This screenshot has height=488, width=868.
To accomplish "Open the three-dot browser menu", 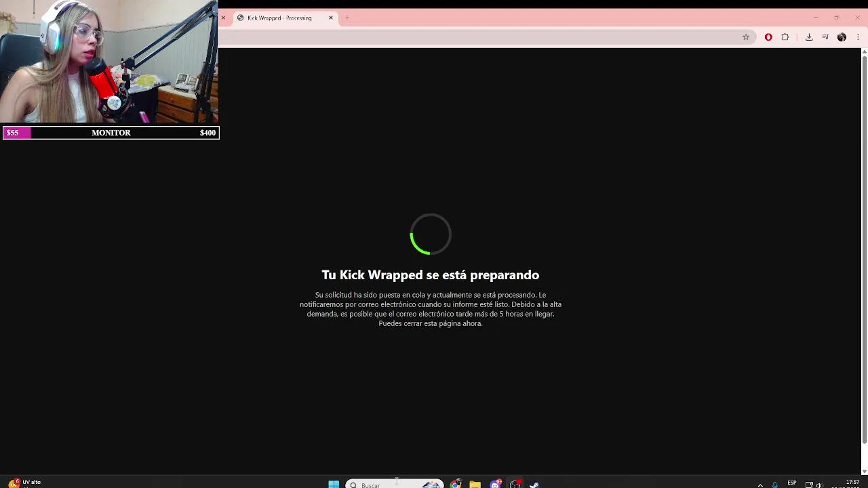I will click(858, 37).
